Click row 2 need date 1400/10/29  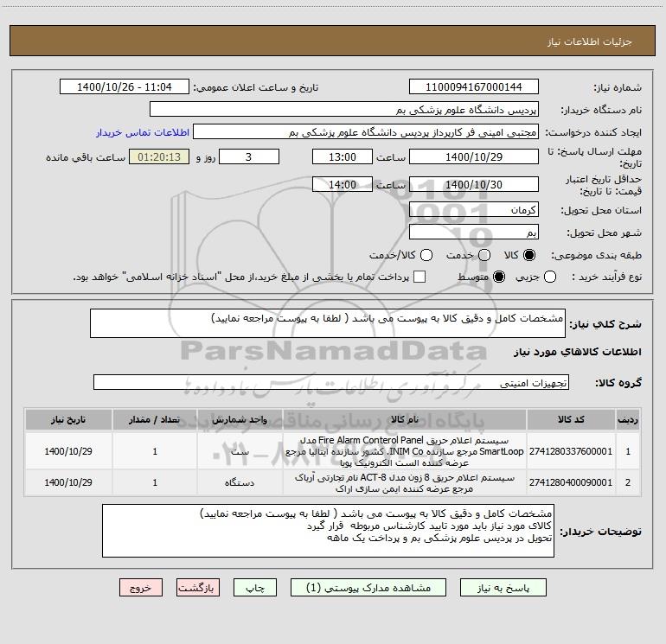(x=68, y=482)
